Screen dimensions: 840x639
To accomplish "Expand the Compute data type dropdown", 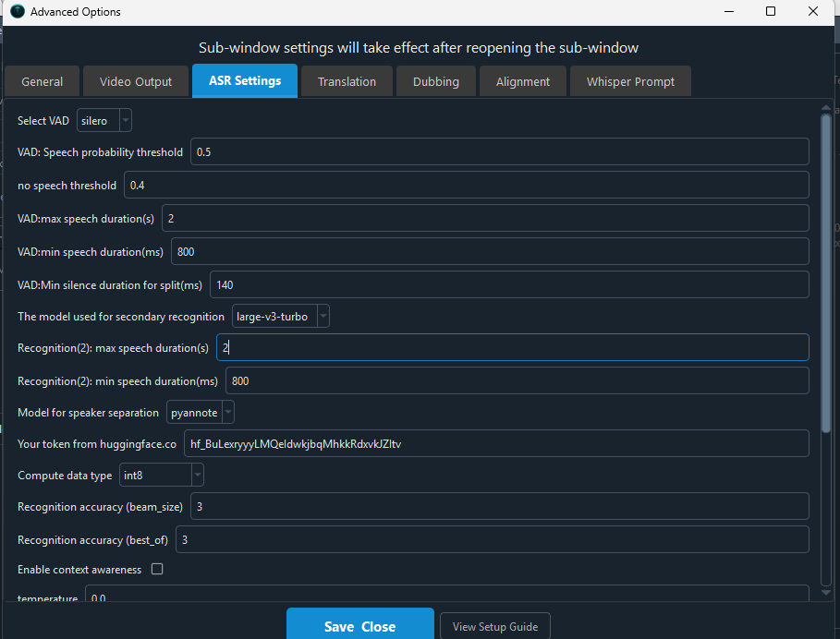I will 161,476.
